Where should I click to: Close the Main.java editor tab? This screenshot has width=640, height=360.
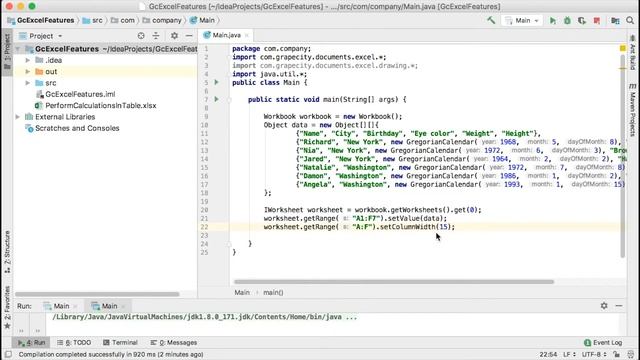(247, 36)
